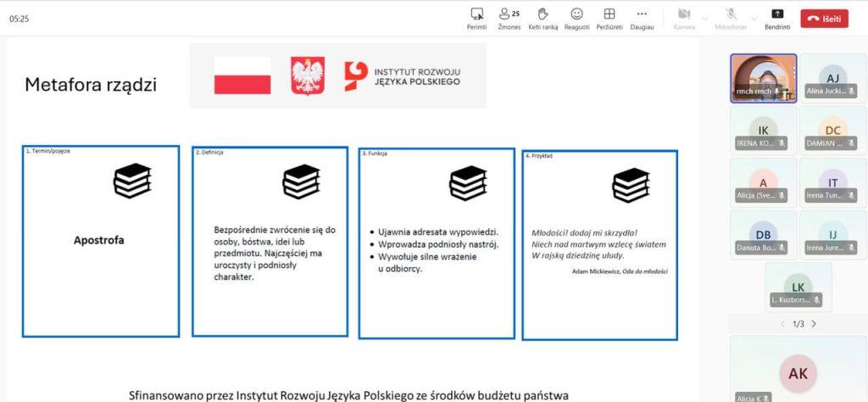Go to next participants page

click(x=814, y=324)
